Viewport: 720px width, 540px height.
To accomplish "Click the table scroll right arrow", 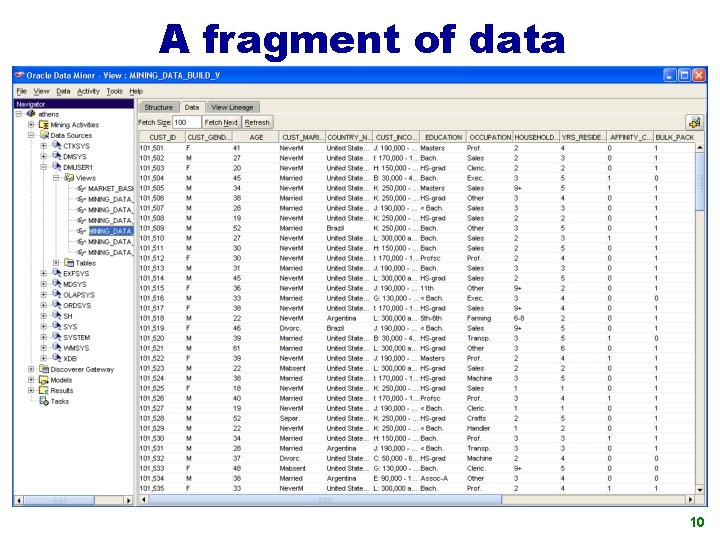I will click(690, 499).
